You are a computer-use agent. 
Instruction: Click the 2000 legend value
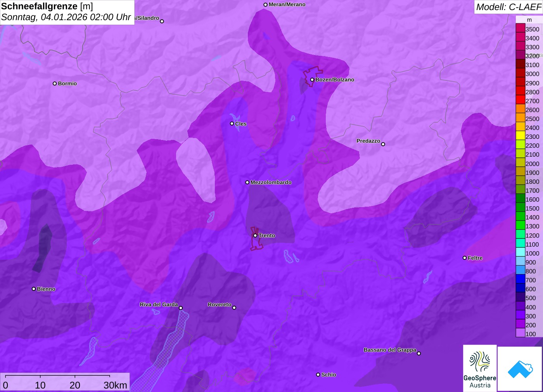(x=533, y=164)
